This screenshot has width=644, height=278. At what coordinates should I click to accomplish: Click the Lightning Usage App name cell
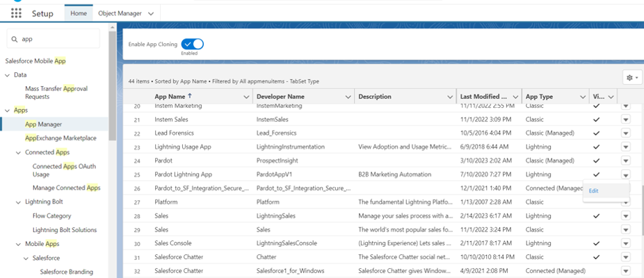click(183, 147)
